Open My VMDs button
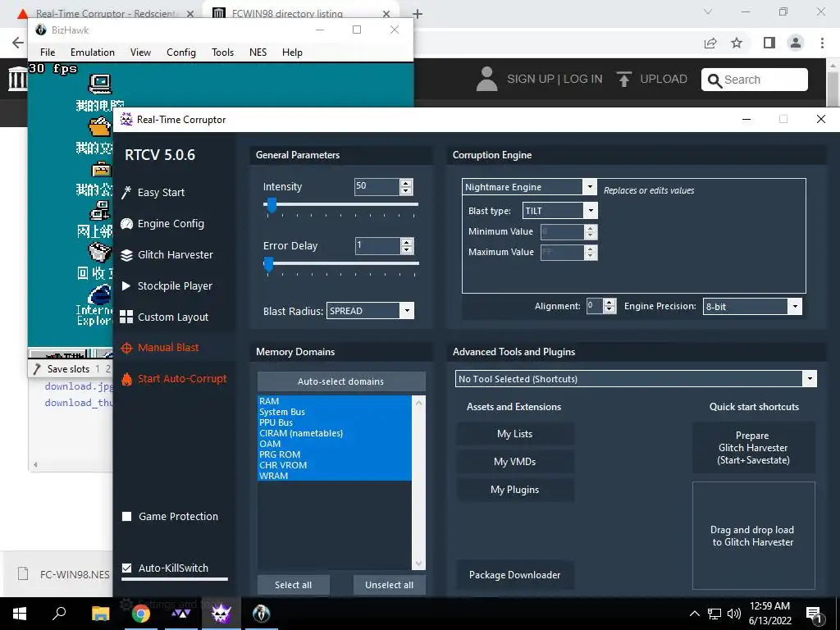 click(515, 462)
